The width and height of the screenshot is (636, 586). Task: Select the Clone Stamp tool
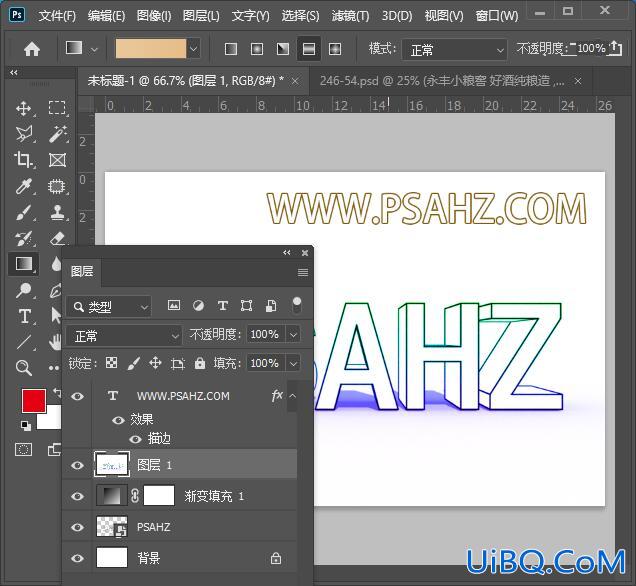pyautogui.click(x=57, y=212)
